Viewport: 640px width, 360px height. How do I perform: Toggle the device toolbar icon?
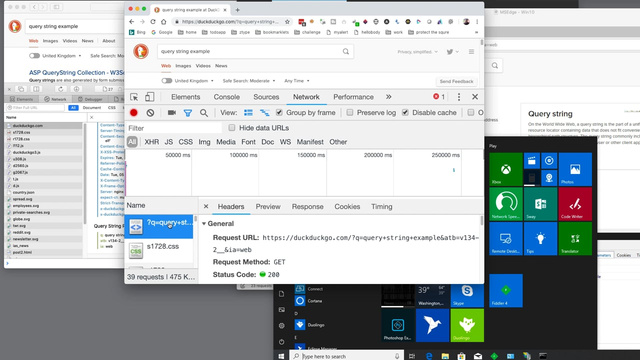pyautogui.click(x=149, y=97)
